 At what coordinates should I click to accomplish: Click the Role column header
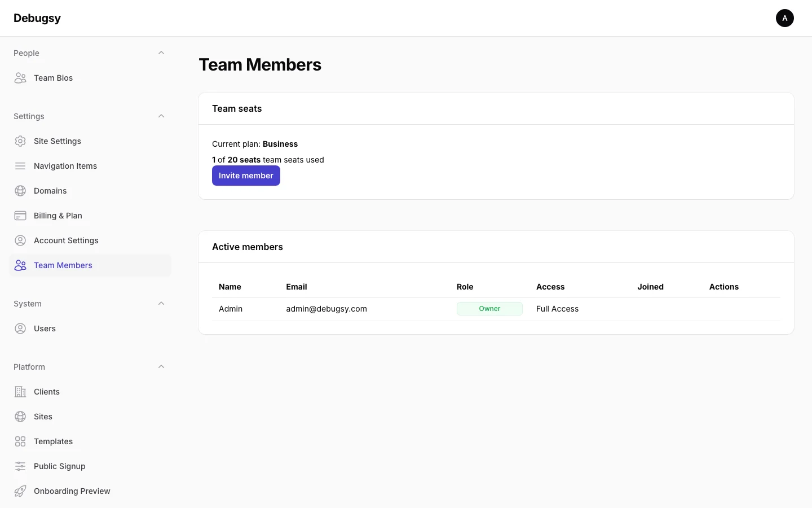pos(465,287)
